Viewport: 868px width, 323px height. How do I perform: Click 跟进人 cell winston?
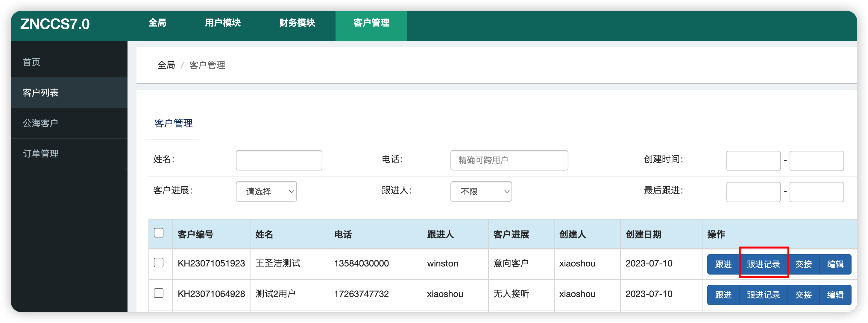point(442,263)
